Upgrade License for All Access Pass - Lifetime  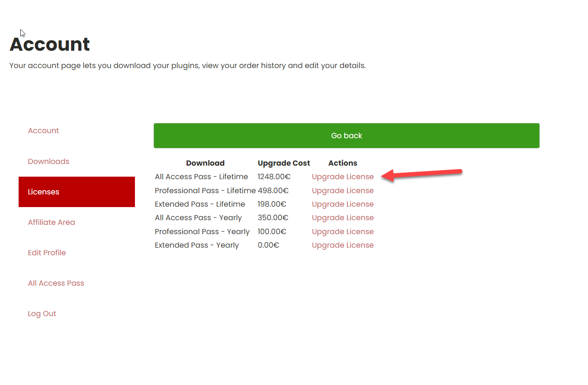coord(343,177)
